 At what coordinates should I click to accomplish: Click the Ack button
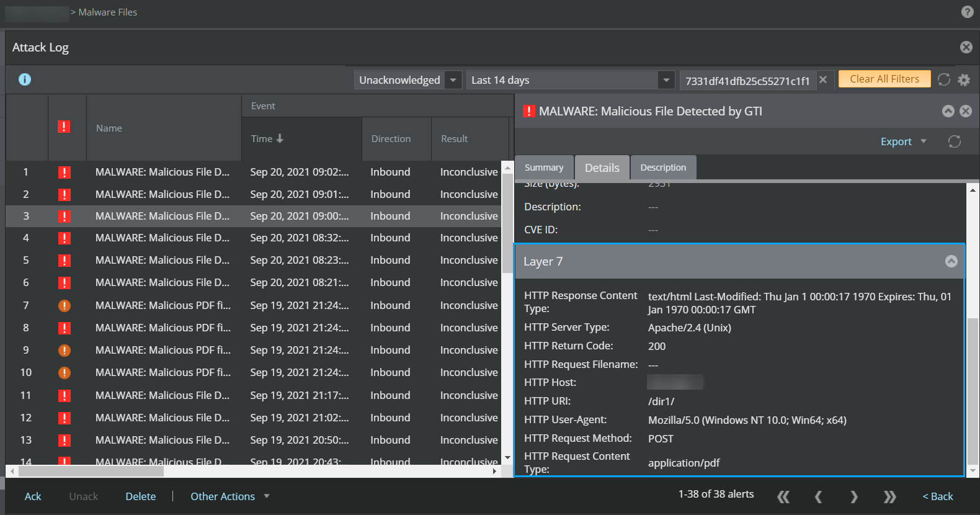tap(33, 496)
